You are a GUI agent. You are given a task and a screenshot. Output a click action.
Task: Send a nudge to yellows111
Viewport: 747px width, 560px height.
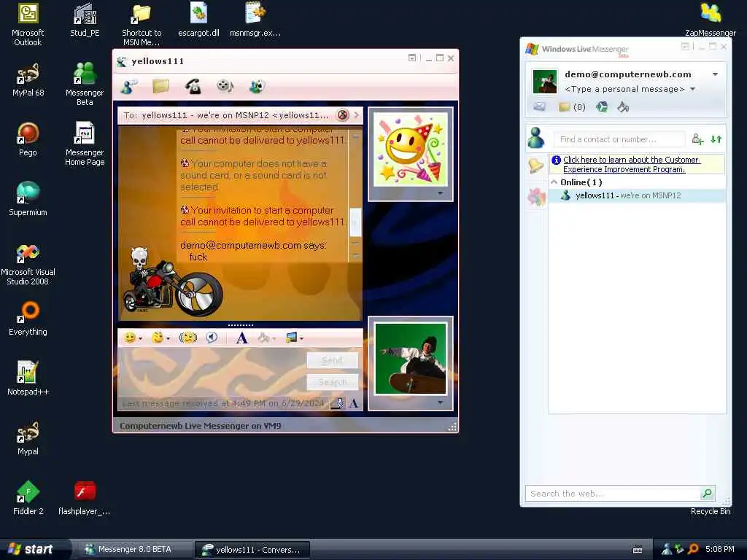tap(188, 338)
